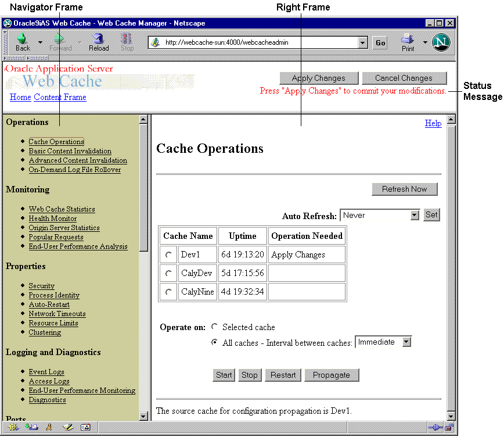
Task: Click the Refresh Now button
Action: (x=404, y=189)
